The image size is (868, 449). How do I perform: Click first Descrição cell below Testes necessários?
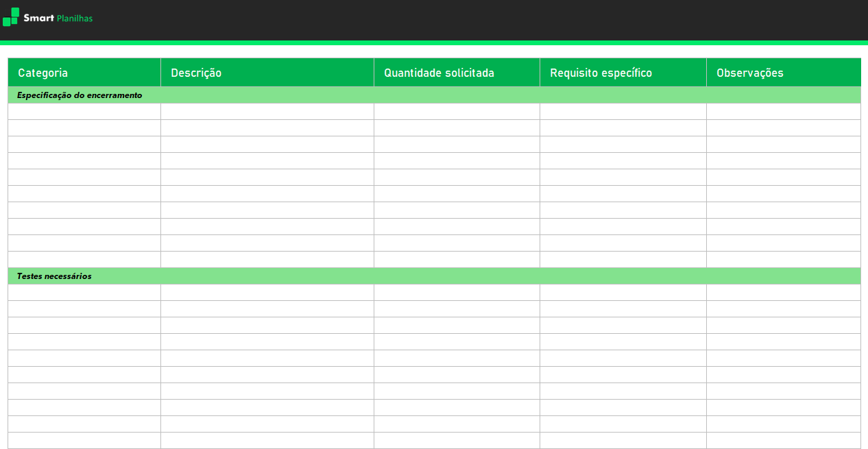click(267, 293)
